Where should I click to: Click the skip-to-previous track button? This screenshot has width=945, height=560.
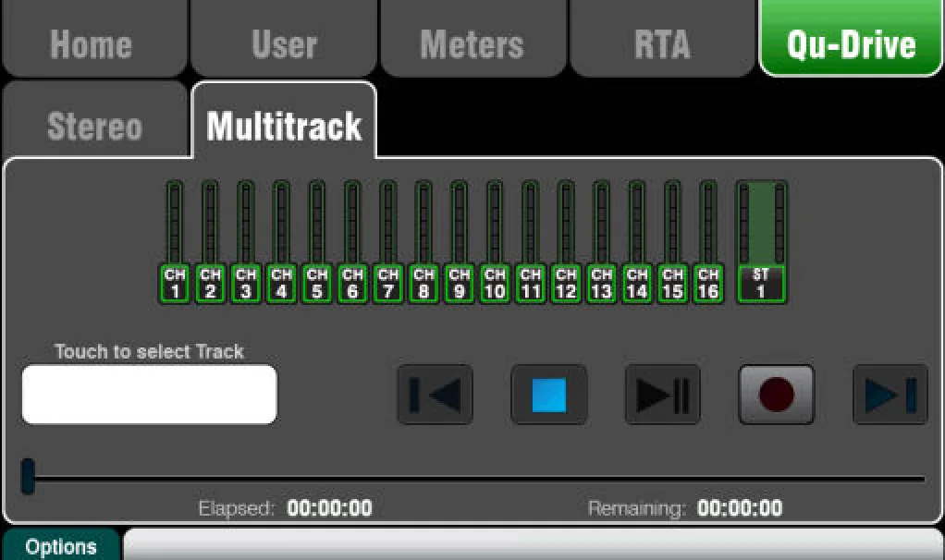(x=436, y=395)
